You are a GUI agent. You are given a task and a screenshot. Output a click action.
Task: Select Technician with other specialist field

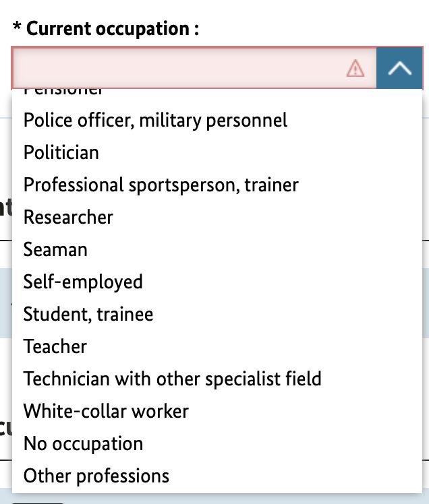click(172, 379)
